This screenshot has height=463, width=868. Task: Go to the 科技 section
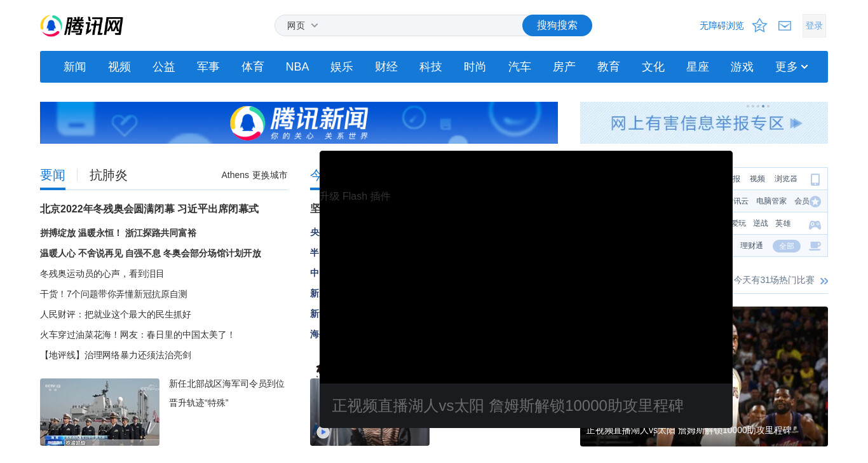(x=431, y=67)
